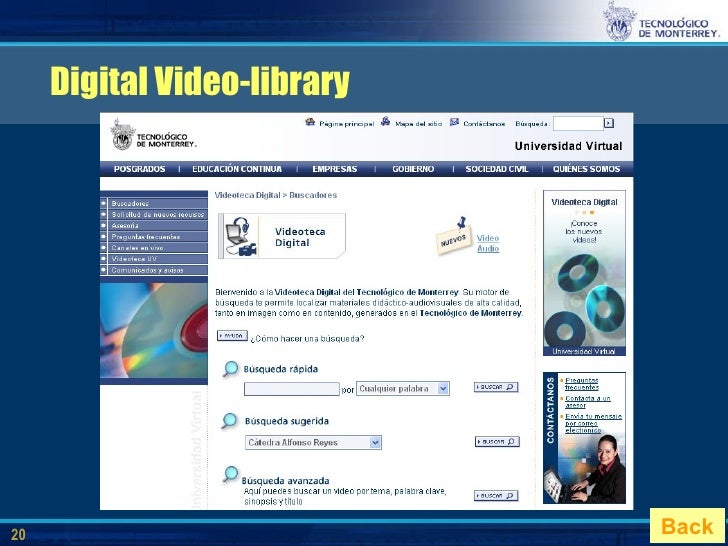Click Buscar for Búsqueda sugerida
728x546 pixels.
point(497,442)
